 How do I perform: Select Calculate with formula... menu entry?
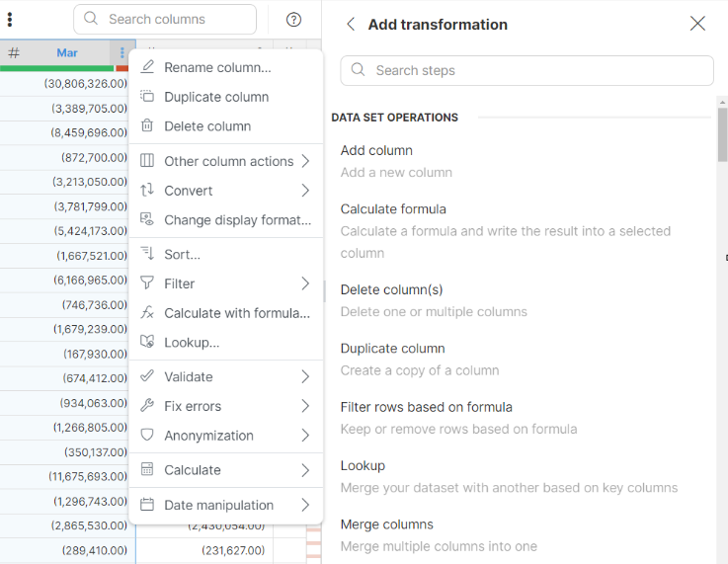(225, 313)
